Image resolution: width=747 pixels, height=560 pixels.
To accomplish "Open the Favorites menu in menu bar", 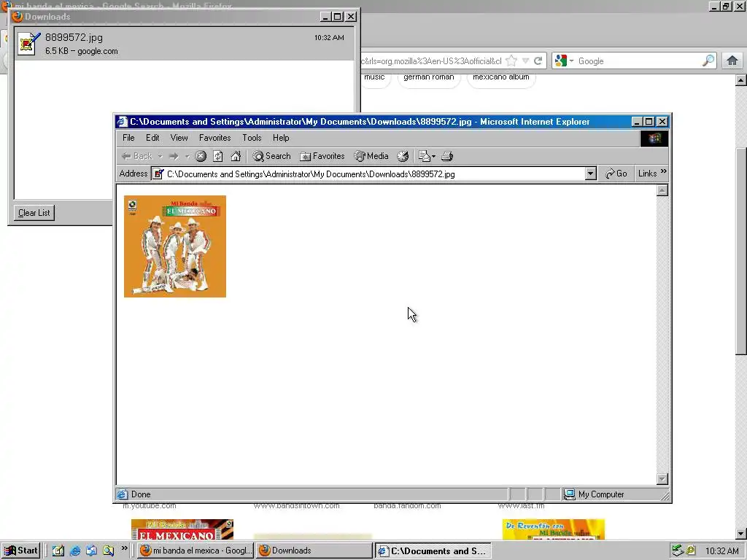I will 215,138.
